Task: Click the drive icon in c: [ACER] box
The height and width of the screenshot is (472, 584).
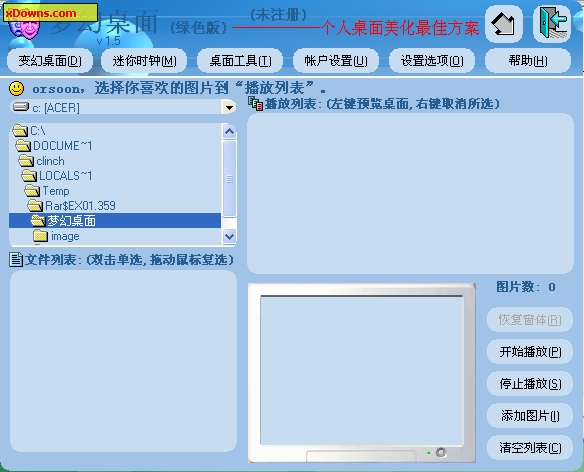Action: pos(21,107)
